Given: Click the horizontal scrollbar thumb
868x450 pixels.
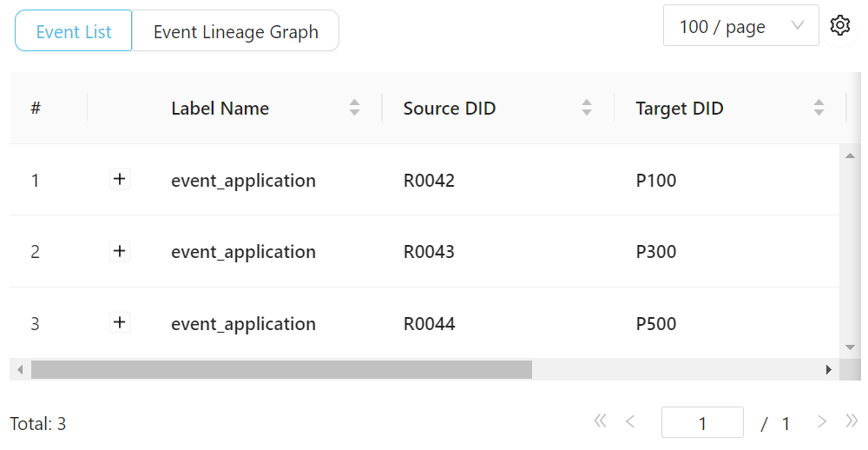Looking at the screenshot, I should (281, 370).
